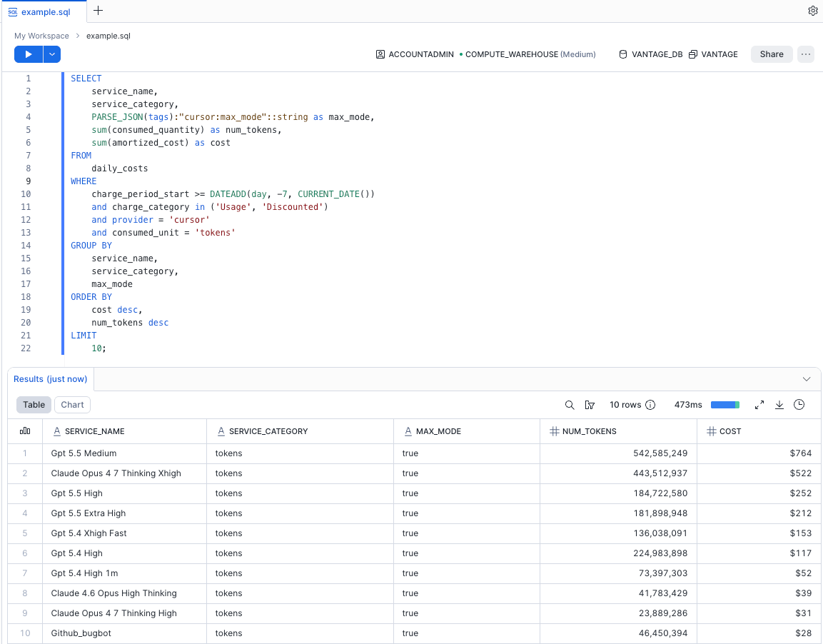Screen dimensions: 823x644
Task: Click the MAX_MODE column header
Action: [x=467, y=431]
